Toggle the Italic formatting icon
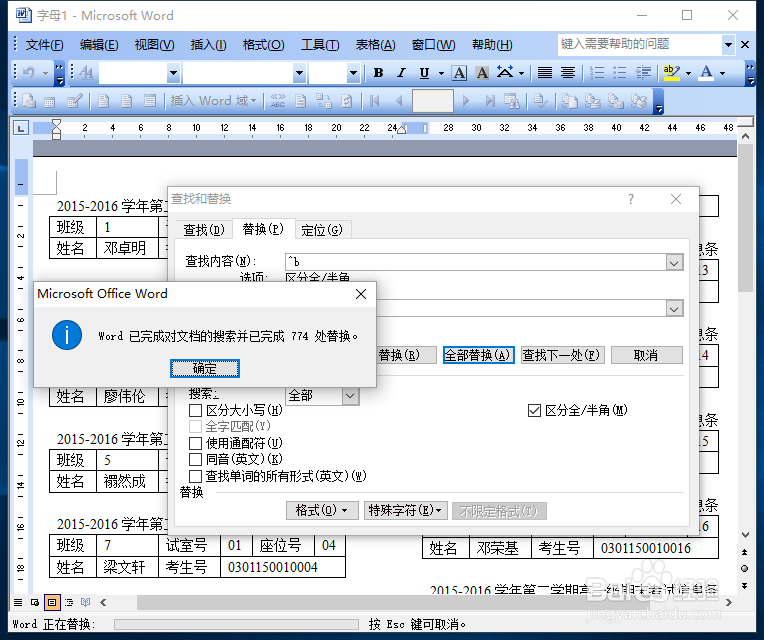The height and width of the screenshot is (640, 764). 401,73
